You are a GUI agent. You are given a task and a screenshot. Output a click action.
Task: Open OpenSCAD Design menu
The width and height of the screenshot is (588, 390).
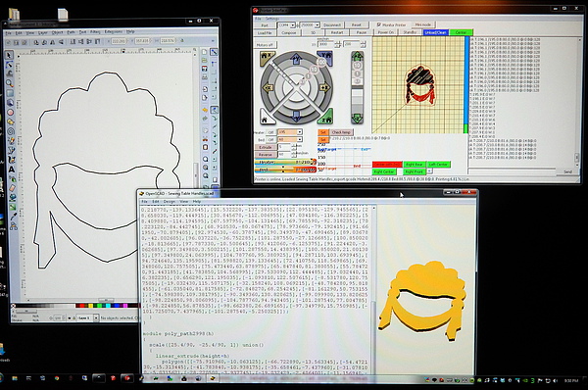tap(170, 202)
